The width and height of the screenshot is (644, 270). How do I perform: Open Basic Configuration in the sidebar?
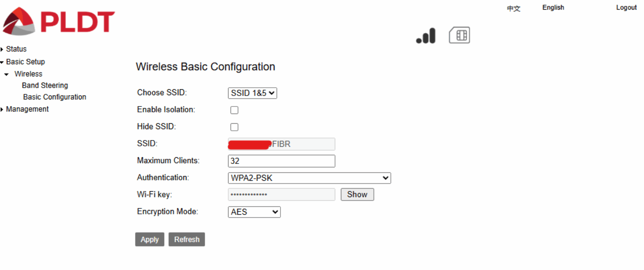[x=54, y=97]
